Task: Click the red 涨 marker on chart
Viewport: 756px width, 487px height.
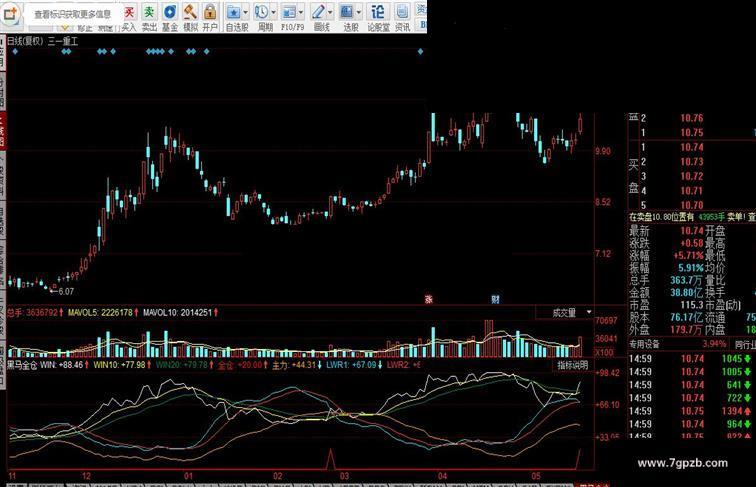Action: click(x=429, y=299)
